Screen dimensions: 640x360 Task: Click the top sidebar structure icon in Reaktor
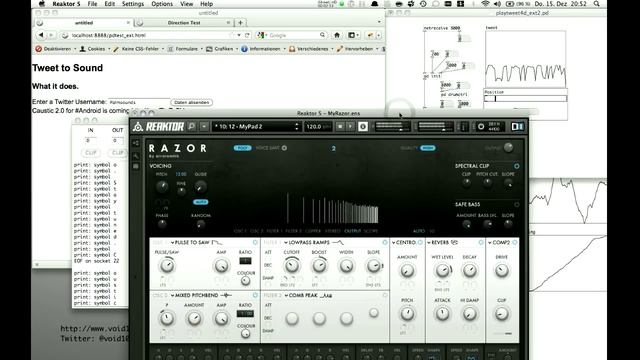pyautogui.click(x=136, y=143)
